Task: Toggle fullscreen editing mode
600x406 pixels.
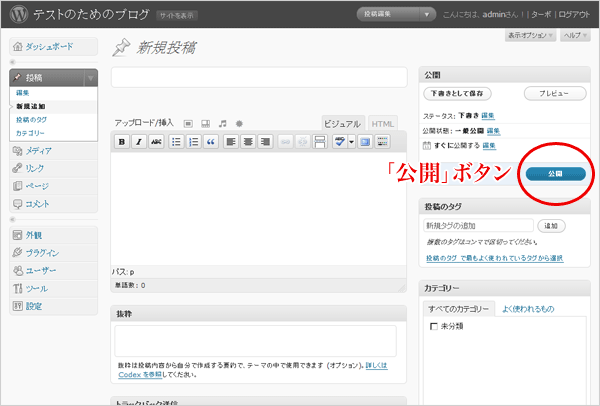Action: (365, 142)
